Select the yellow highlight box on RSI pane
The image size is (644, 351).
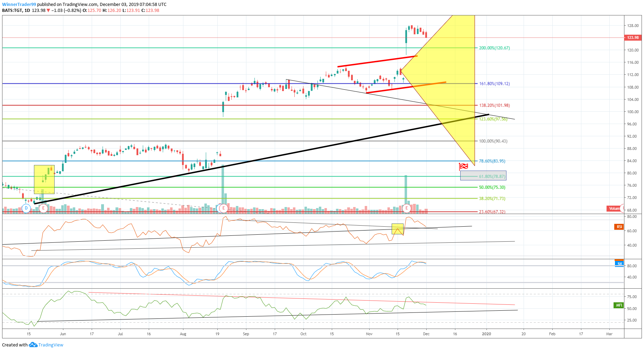pos(398,229)
